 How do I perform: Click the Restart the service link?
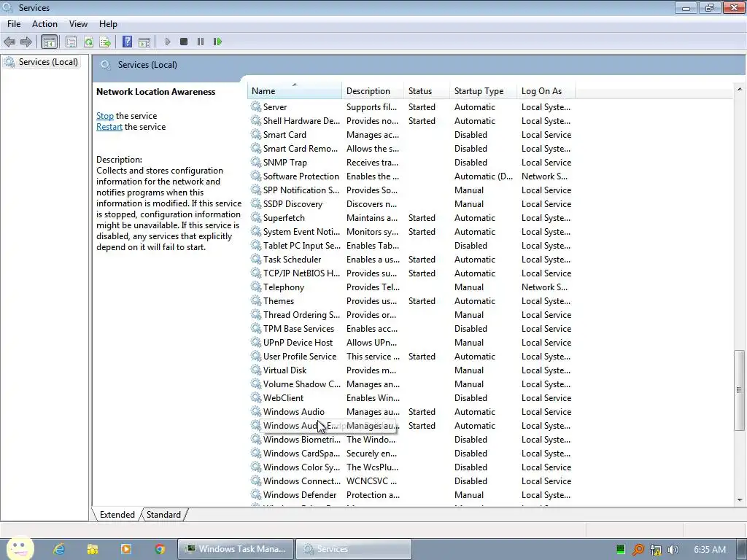pyautogui.click(x=109, y=127)
